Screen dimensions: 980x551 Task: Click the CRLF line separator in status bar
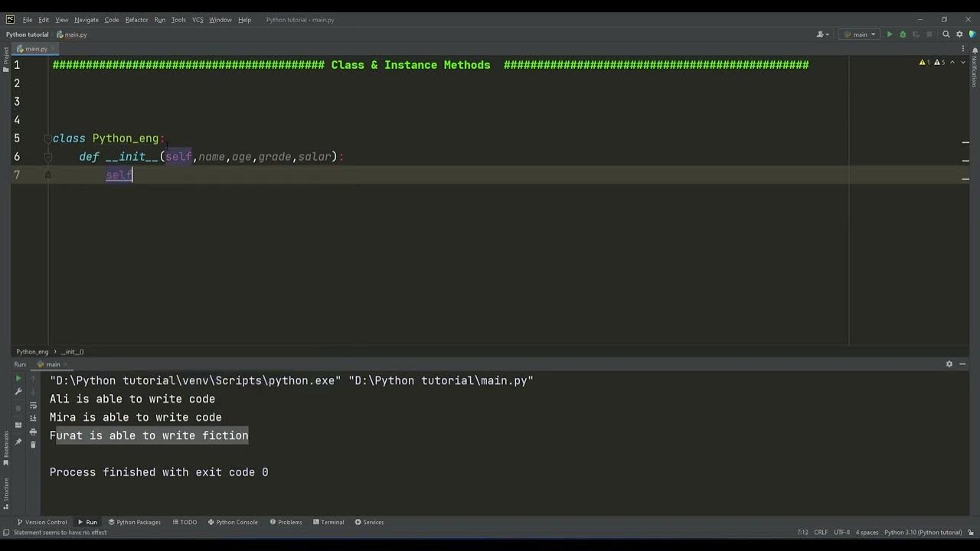[821, 533]
